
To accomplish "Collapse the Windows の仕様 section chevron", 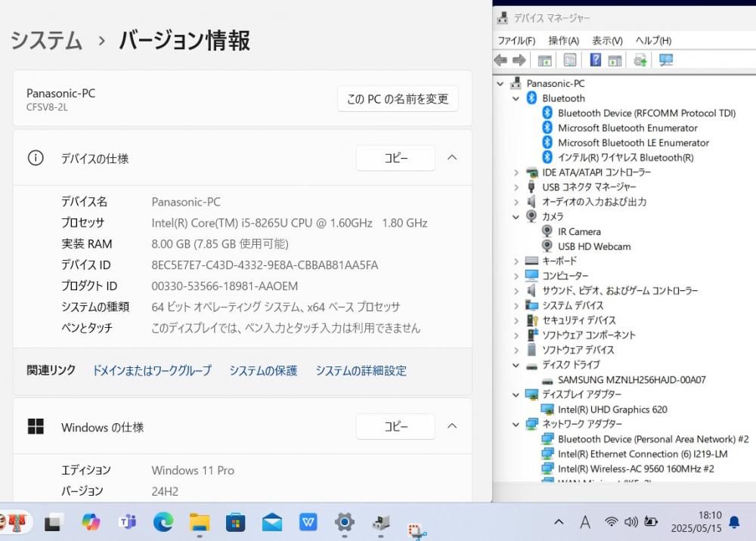I will click(452, 426).
